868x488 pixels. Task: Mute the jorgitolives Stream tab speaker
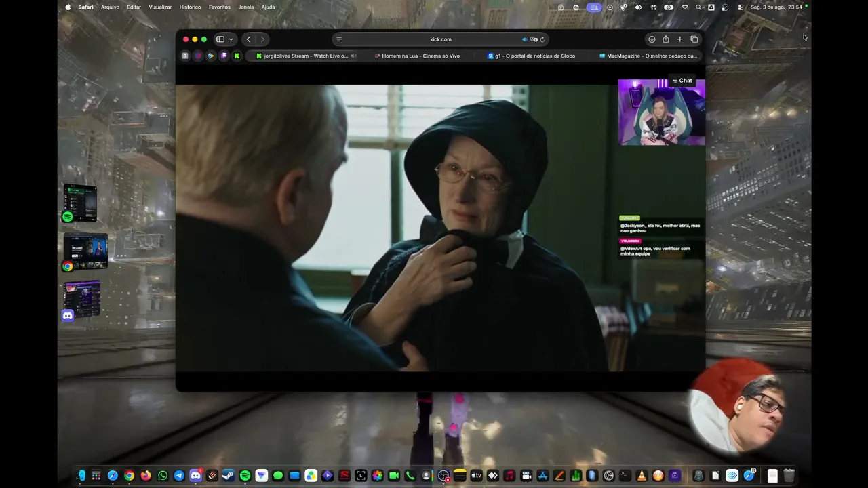353,56
